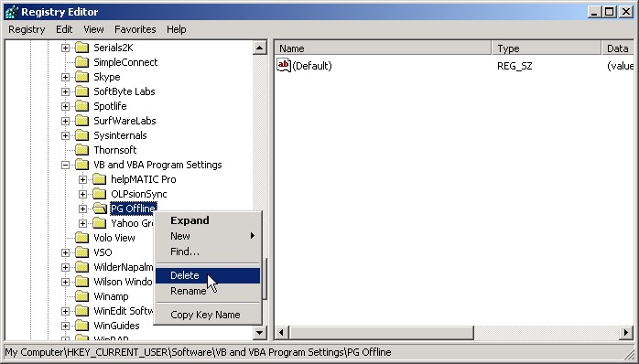Click the SoftByte Labs folder icon

[x=81, y=91]
